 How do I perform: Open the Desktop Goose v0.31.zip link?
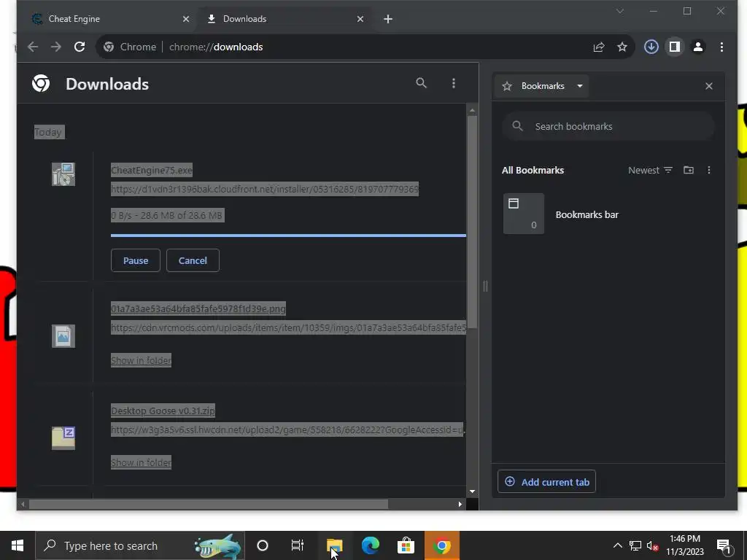coord(163,411)
